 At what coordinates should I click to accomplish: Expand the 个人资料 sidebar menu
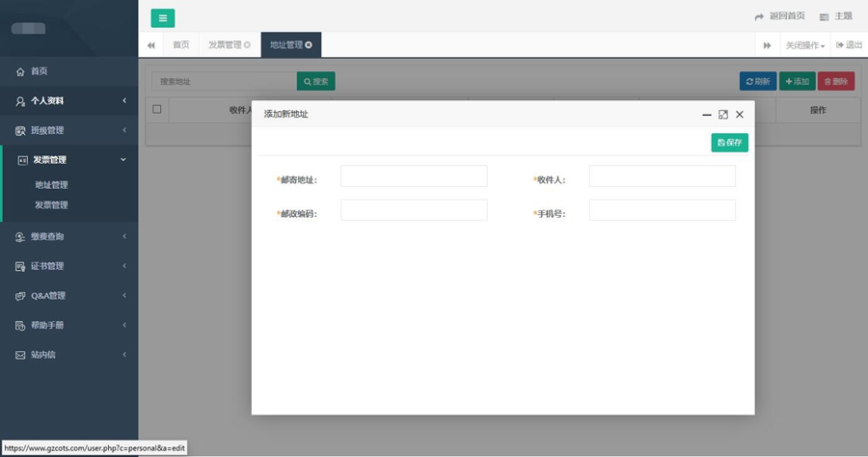coord(68,100)
